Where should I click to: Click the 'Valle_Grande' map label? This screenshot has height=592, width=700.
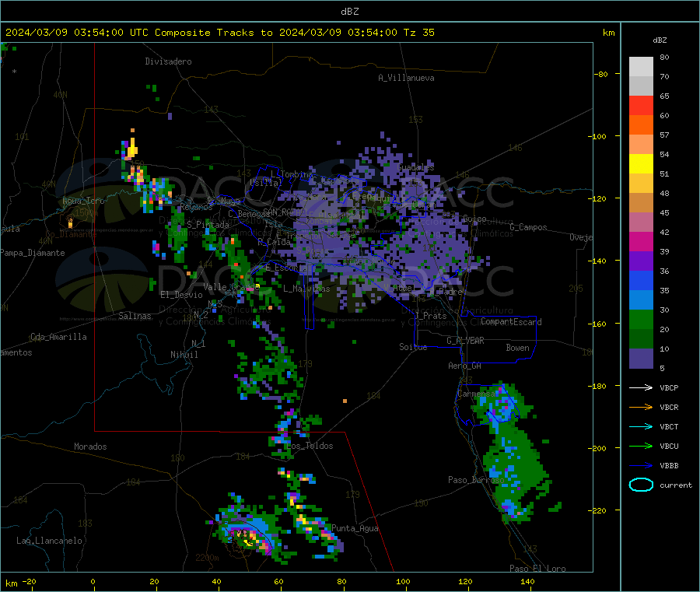click(231, 286)
